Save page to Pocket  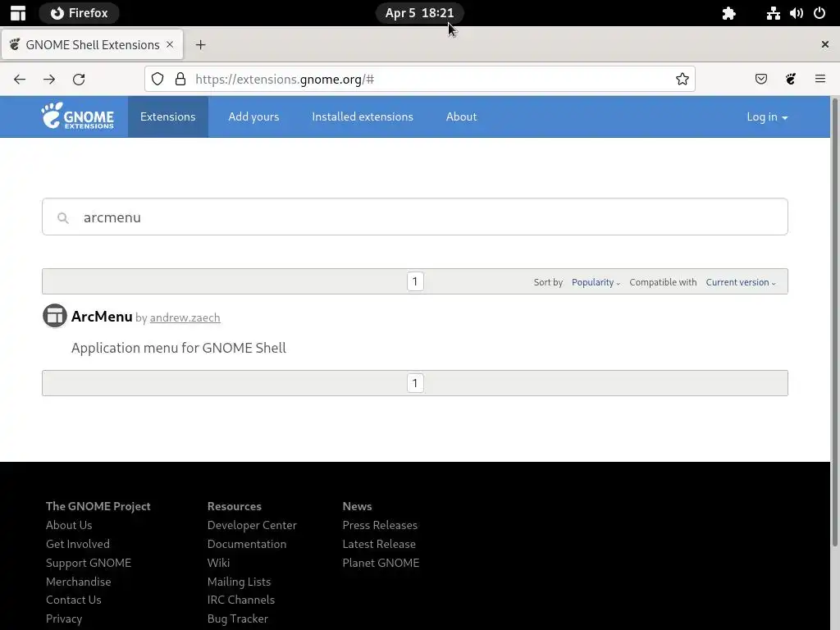tap(760, 80)
